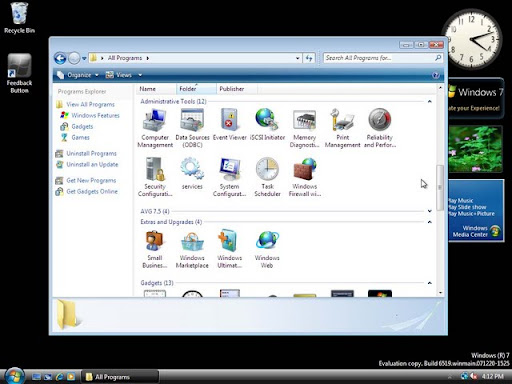The width and height of the screenshot is (512, 384).
Task: Open Gadgets link in sidebar
Action: coord(82,126)
